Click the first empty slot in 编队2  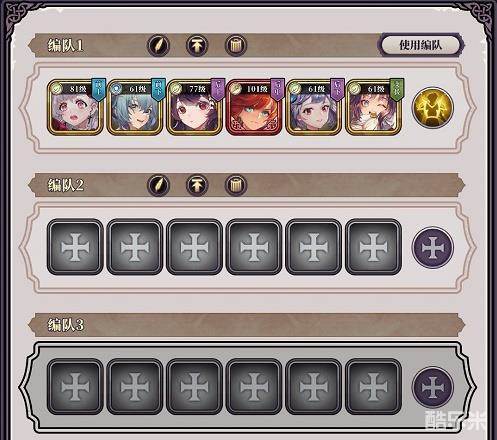[75, 247]
